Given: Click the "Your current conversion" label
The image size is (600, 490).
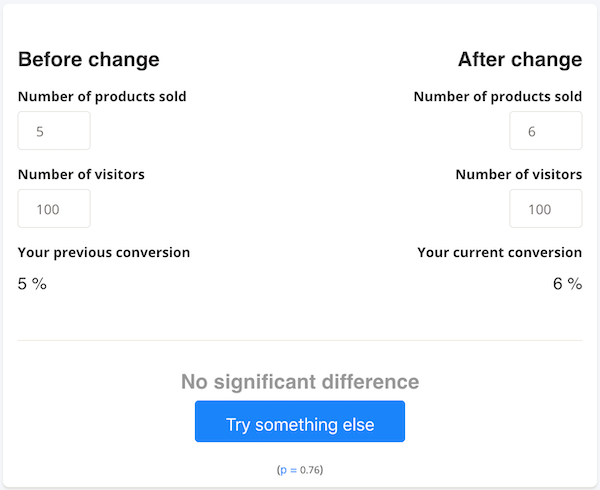Looking at the screenshot, I should (x=500, y=252).
